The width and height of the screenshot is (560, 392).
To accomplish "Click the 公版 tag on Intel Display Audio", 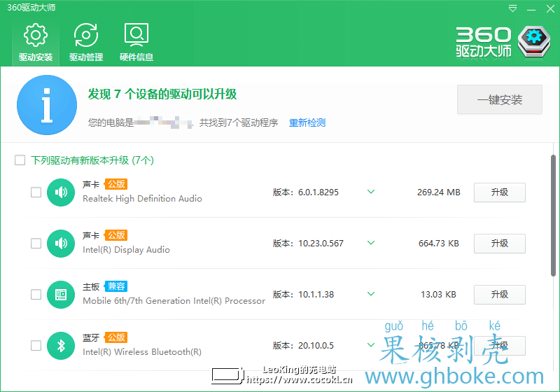I will (x=116, y=235).
